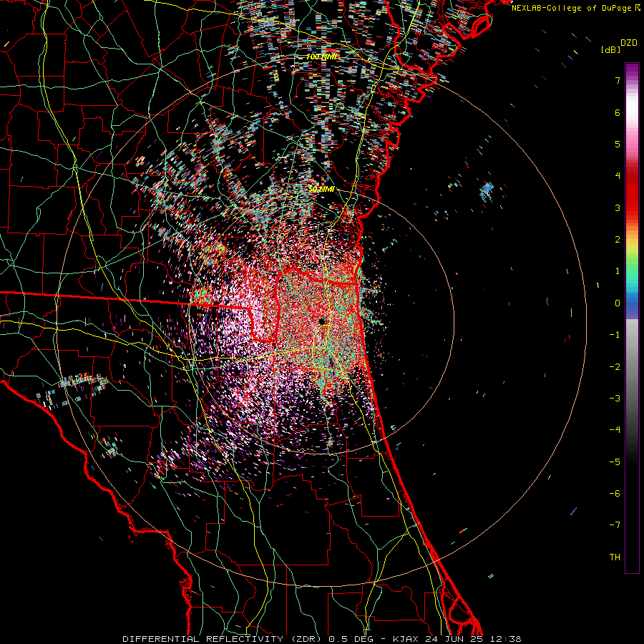Screen dimensions: 644x644
Task: Click the -5 dB scale label
Action: (615, 462)
